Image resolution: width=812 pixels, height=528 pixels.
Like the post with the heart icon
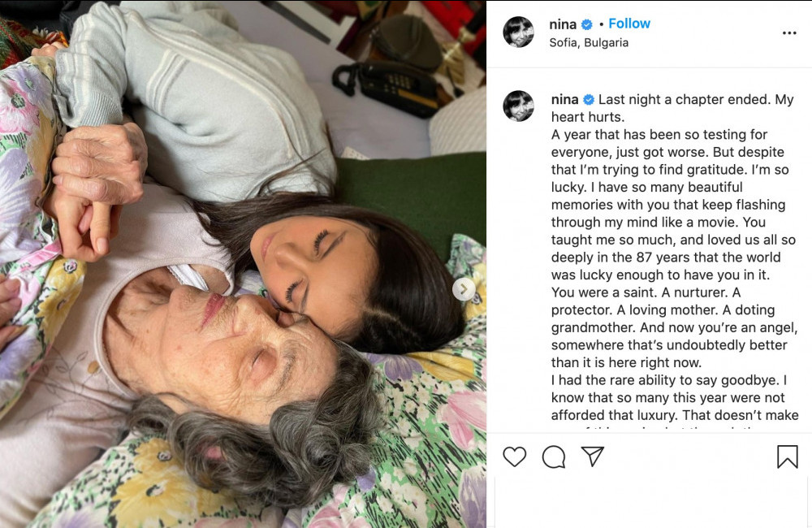[514, 457]
